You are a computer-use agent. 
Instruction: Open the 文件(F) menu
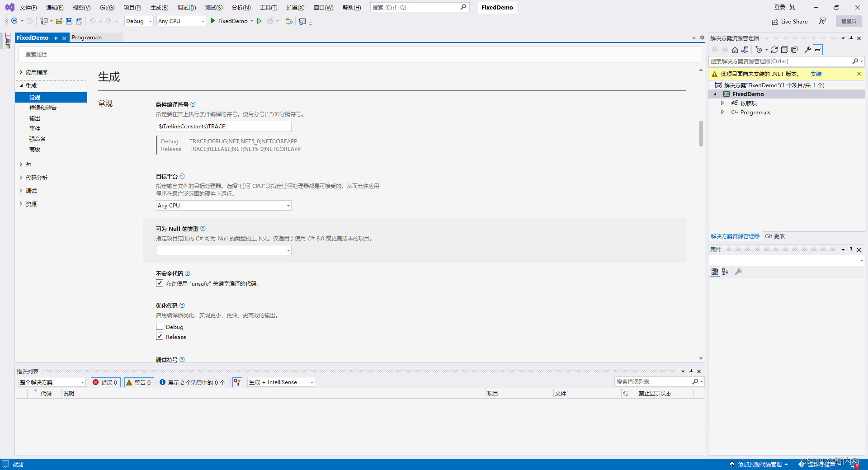(x=28, y=8)
